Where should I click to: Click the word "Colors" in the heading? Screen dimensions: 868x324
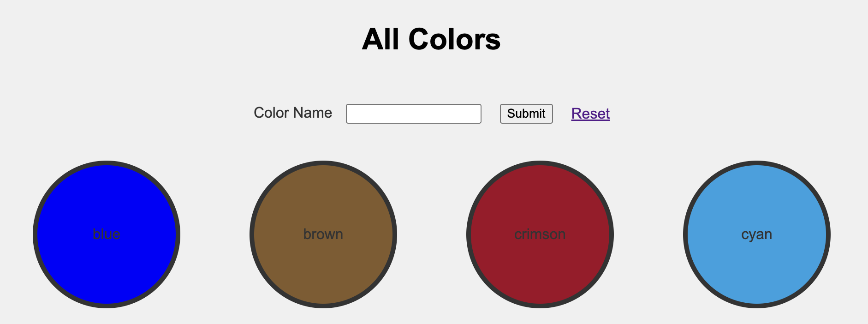pos(454,39)
